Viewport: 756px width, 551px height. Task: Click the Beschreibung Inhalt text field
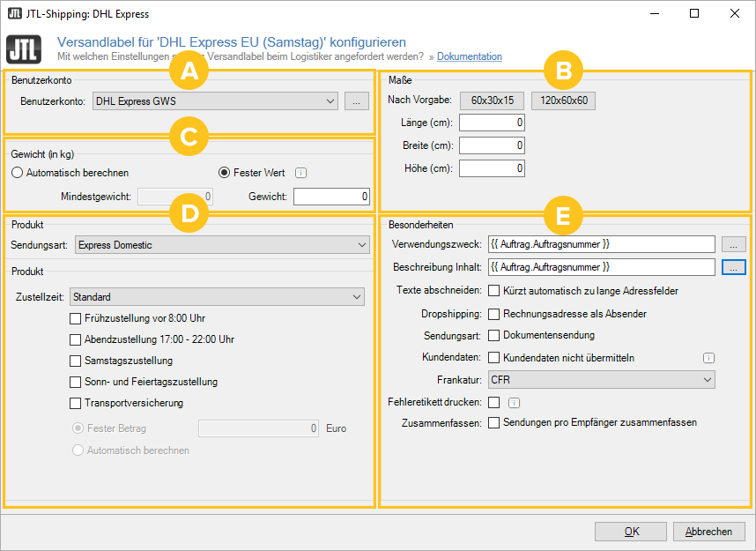(x=601, y=267)
